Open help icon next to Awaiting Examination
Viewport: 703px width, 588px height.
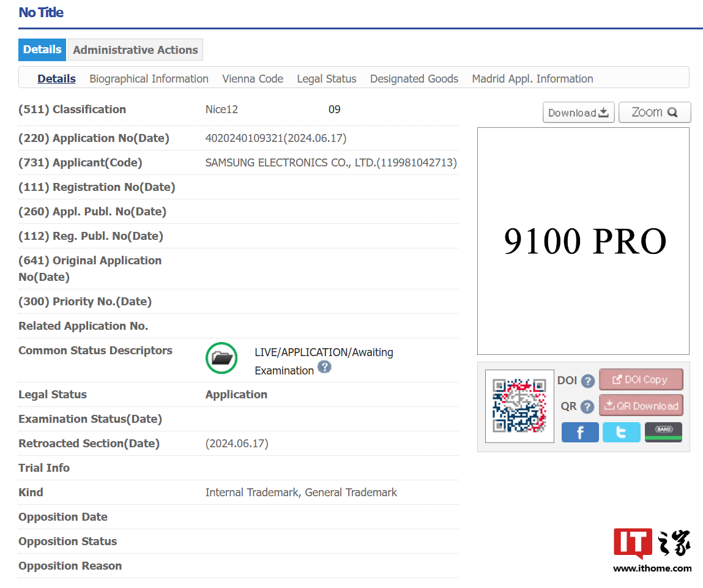point(325,367)
